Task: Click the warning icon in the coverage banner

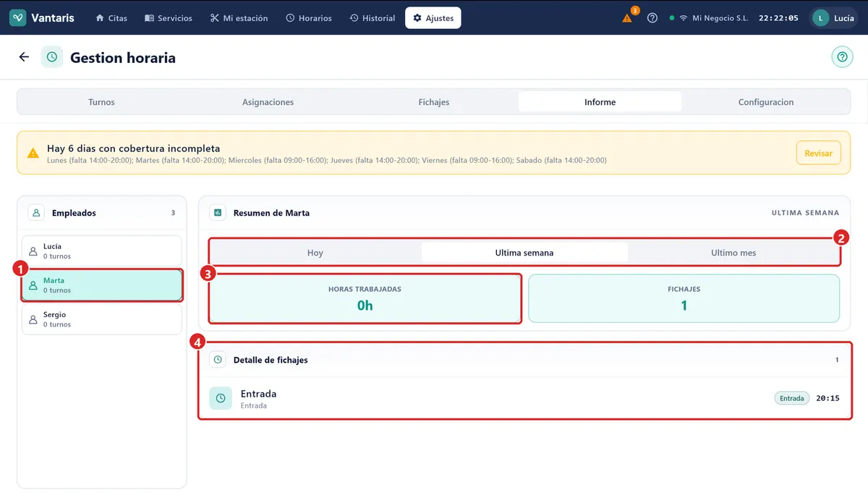Action: [x=33, y=153]
